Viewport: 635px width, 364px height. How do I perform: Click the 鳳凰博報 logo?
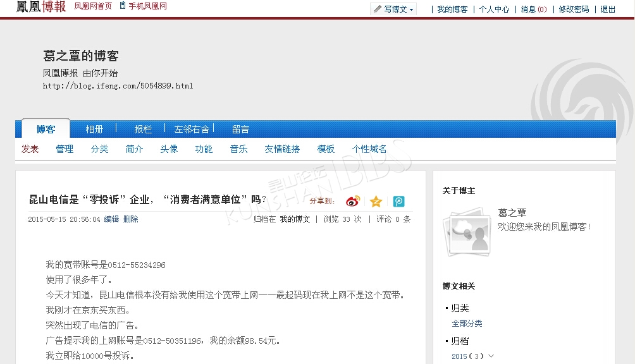40,7
